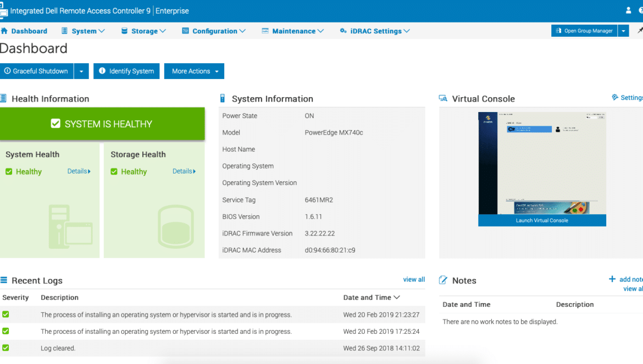Sort logs by Date and Time chevron
Viewport: 643px width, 364px height.
coord(397,297)
